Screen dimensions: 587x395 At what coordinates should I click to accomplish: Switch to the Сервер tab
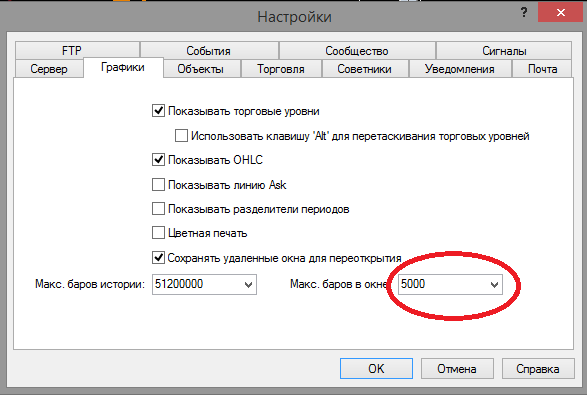point(49,69)
